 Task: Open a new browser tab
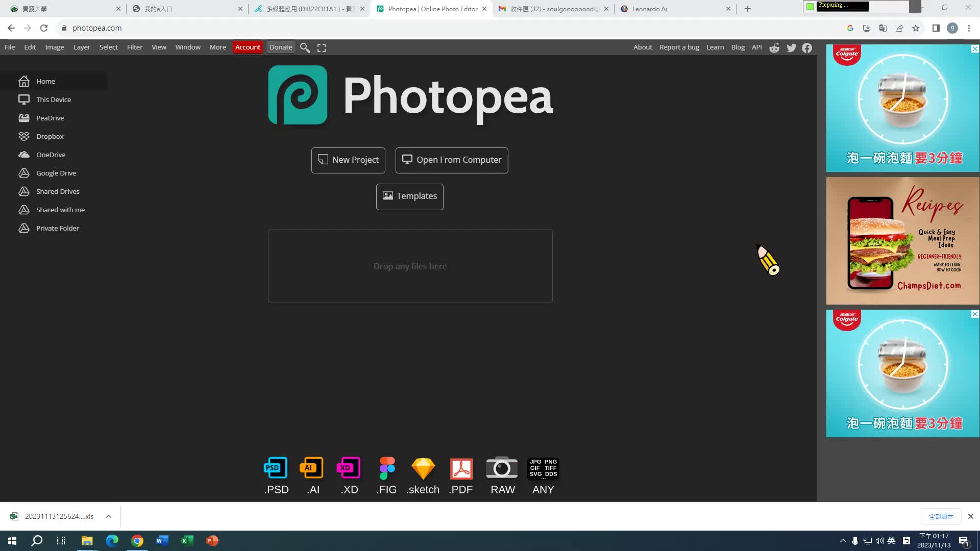point(748,9)
